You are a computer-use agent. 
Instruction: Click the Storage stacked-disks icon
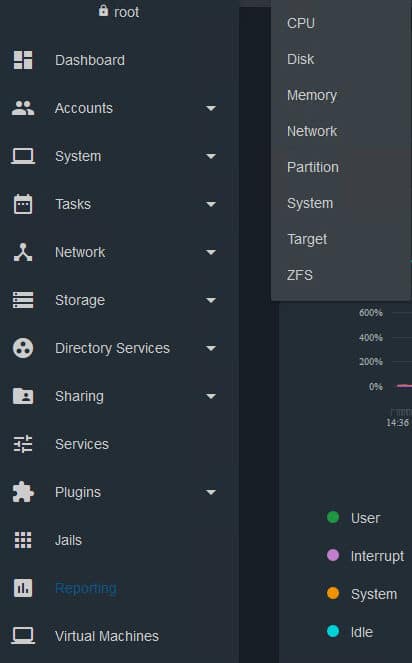pyautogui.click(x=23, y=300)
